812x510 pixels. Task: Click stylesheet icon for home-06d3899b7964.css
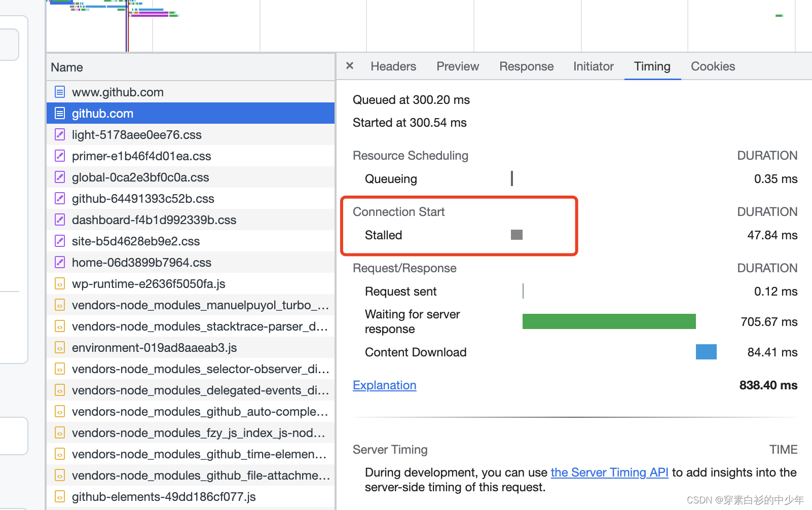pyautogui.click(x=60, y=263)
